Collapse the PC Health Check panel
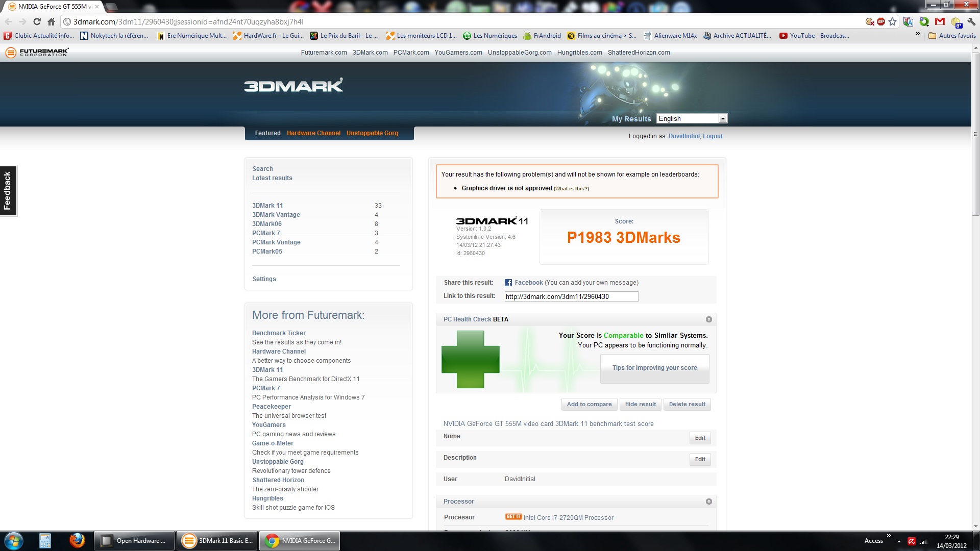 708,319
